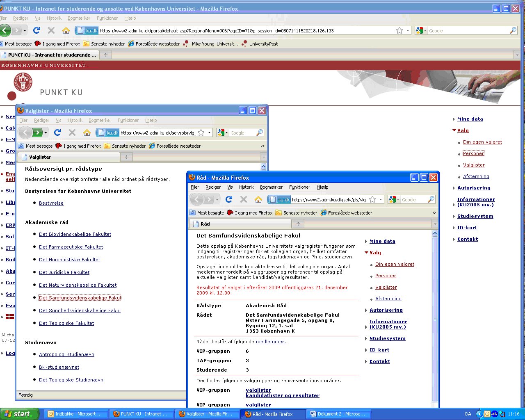This screenshot has height=420, width=525.
Task: Click the home icon in Valglister window
Action: [87, 132]
